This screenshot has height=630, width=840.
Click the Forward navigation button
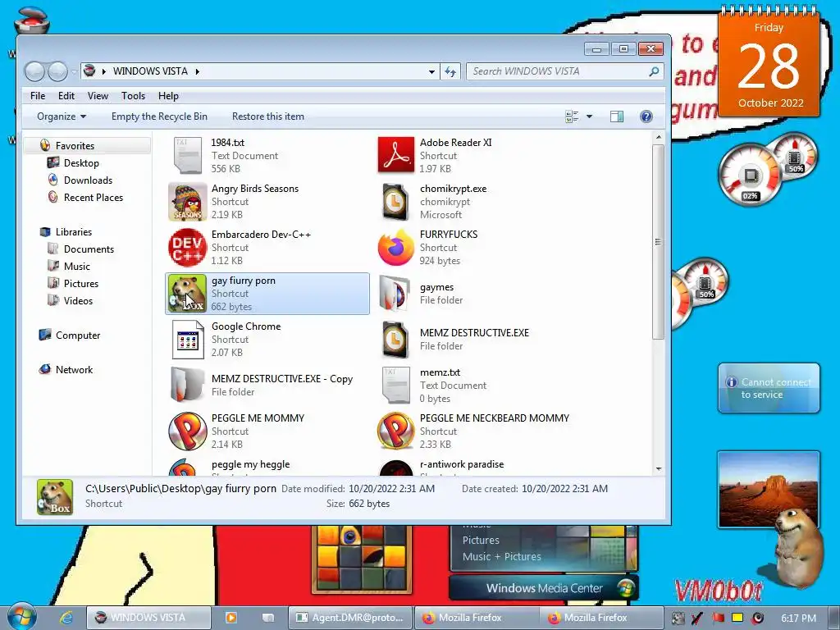[x=57, y=71]
